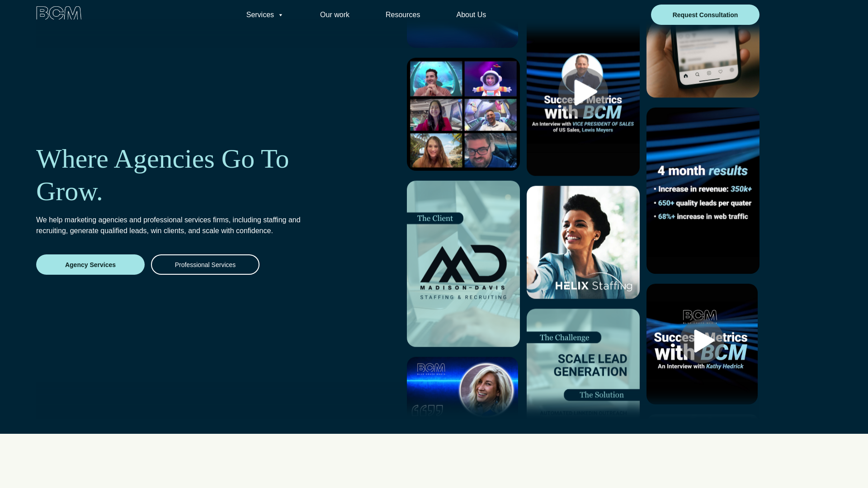
Task: Open the Our work page
Action: (335, 15)
